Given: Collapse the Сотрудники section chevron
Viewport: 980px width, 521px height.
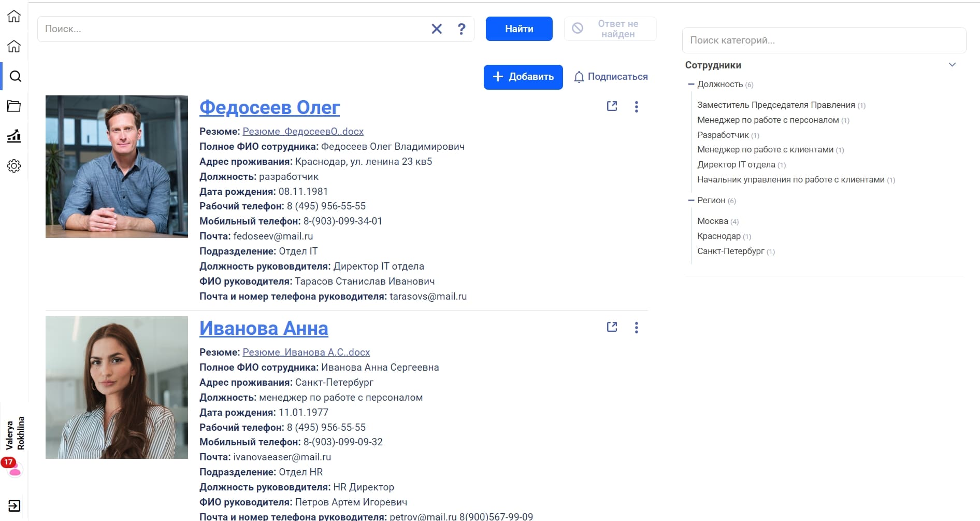Looking at the screenshot, I should (x=952, y=65).
